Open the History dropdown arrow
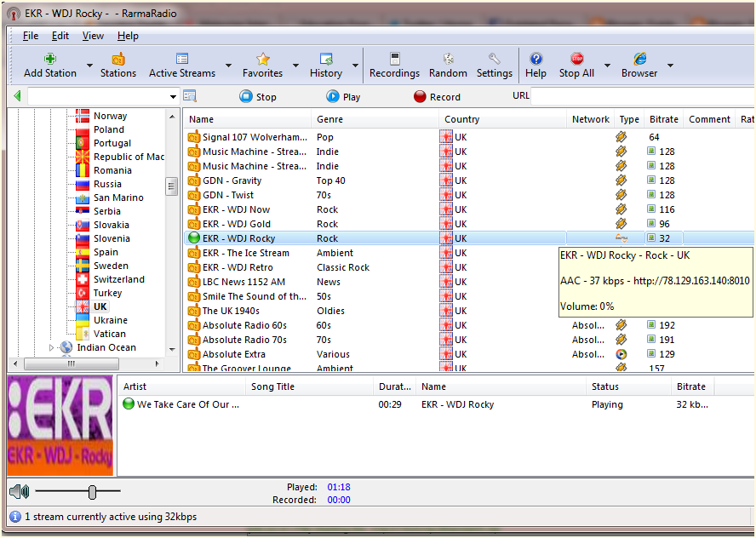 [x=355, y=65]
